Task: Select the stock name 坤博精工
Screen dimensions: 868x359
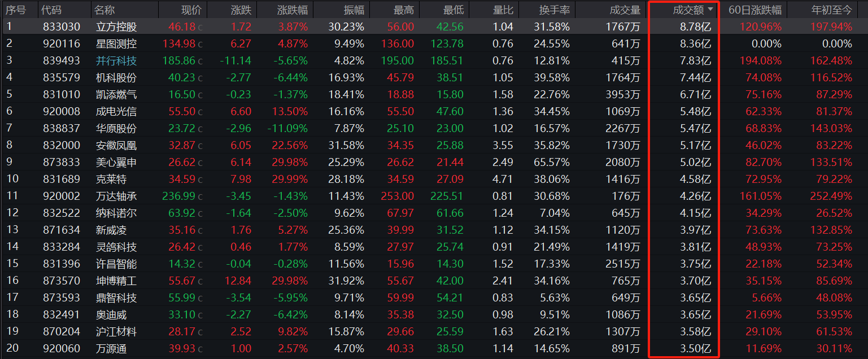Action: (x=116, y=281)
